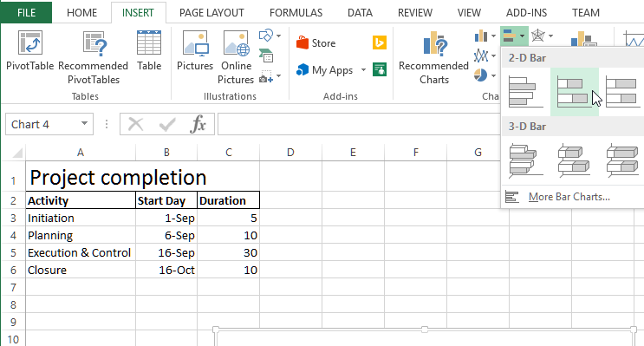The image size is (644, 346).
Task: Select the Start Day header cell
Action: [x=166, y=200]
